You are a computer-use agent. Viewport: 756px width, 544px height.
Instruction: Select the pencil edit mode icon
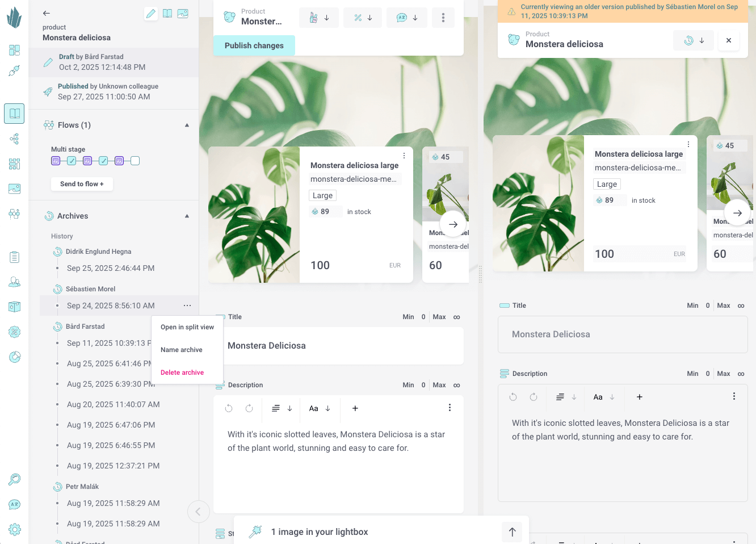[x=151, y=14]
